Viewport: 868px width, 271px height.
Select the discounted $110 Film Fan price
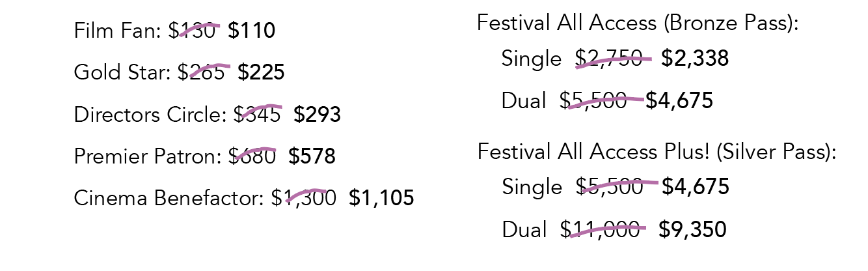251,31
